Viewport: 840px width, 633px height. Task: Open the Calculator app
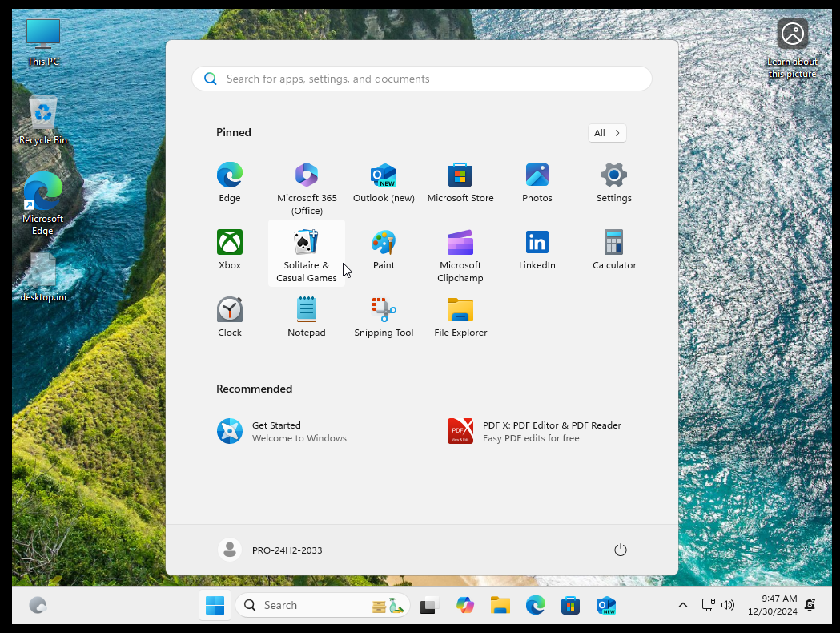coord(614,250)
